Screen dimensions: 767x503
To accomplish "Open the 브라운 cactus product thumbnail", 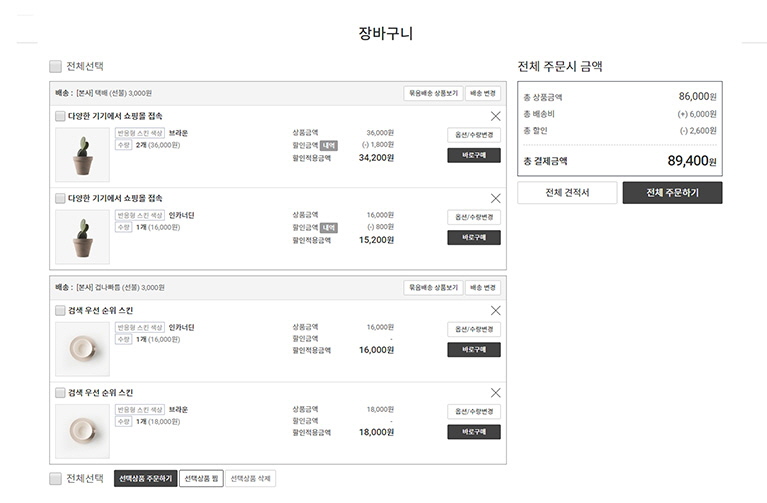I will [82, 154].
